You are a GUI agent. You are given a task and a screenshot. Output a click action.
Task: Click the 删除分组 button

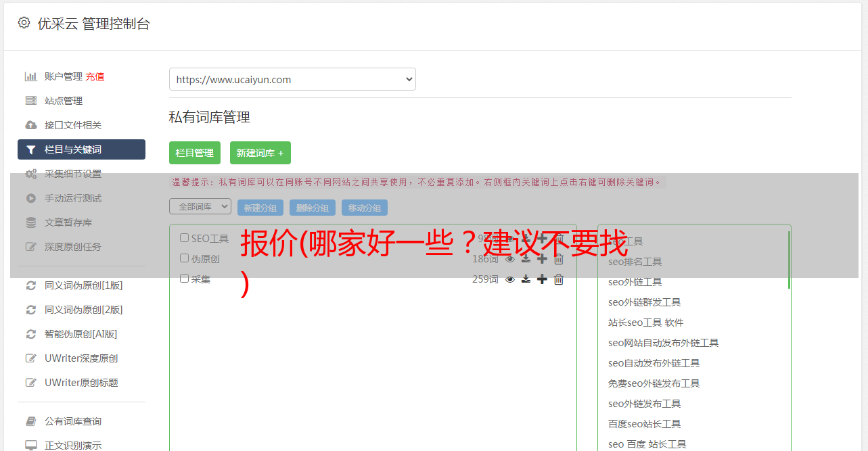313,208
